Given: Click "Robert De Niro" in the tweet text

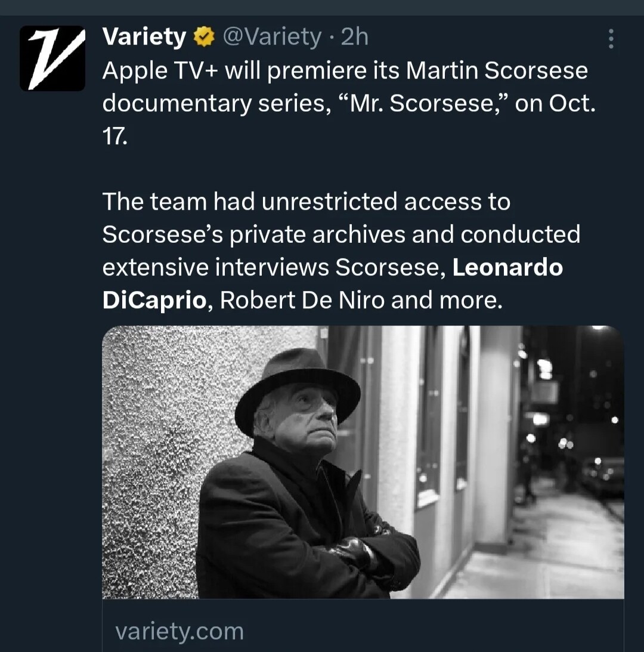Looking at the screenshot, I should coord(302,300).
